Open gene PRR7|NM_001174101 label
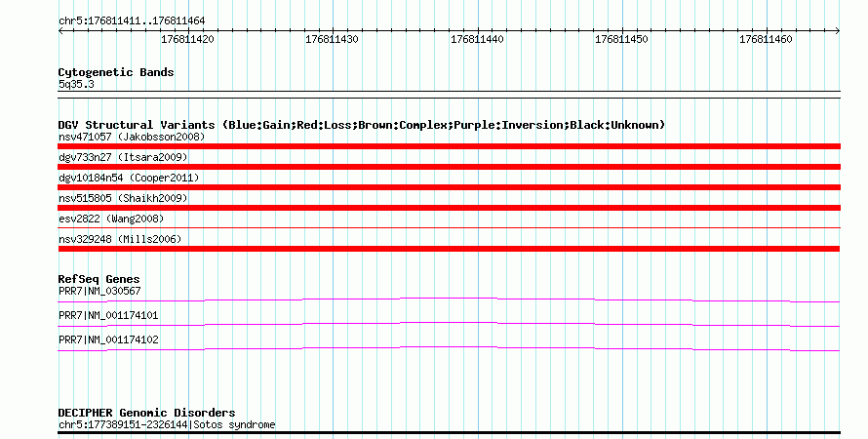Viewport: 868px width, 439px height. point(108,315)
